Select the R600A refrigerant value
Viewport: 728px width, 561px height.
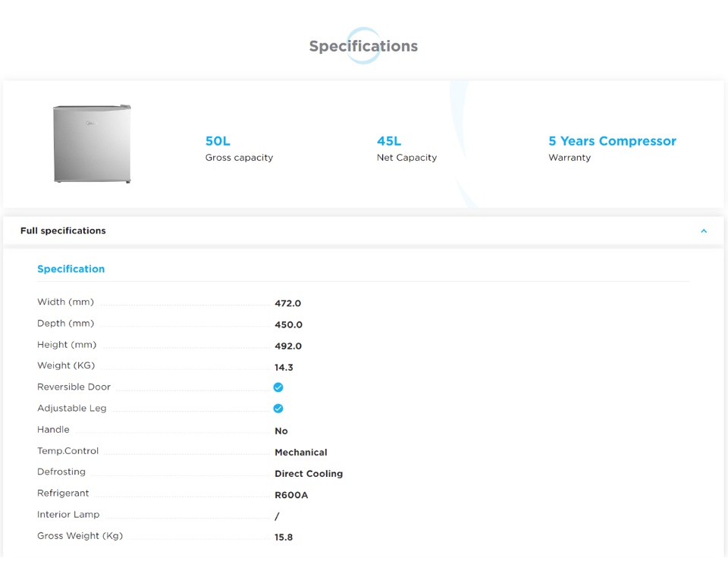(x=291, y=495)
